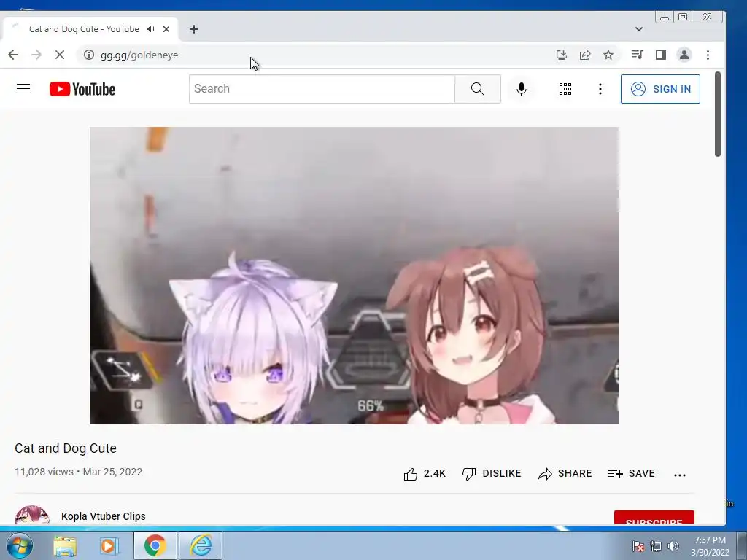Click the DISLIKE thumbs-down button
The image size is (747, 560).
point(492,474)
